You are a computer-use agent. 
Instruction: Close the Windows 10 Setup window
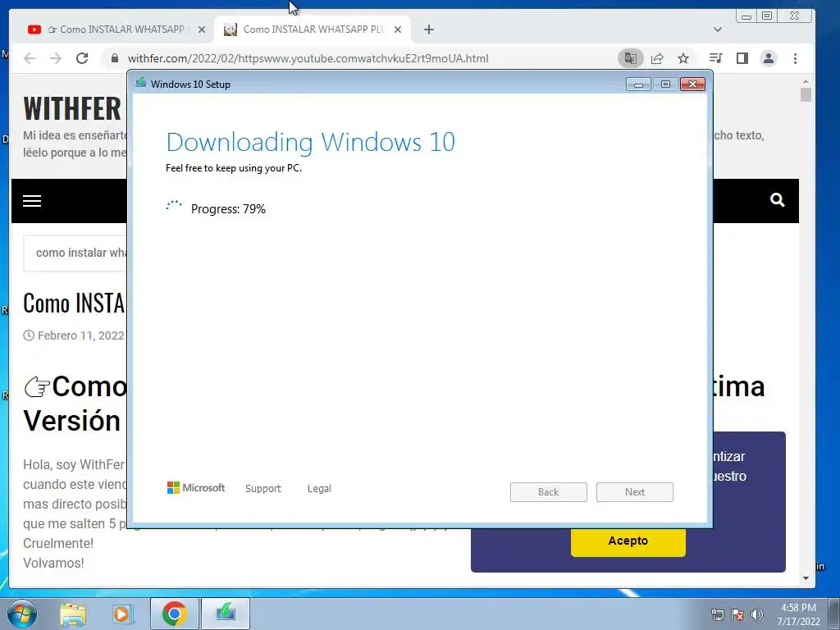tap(692, 84)
